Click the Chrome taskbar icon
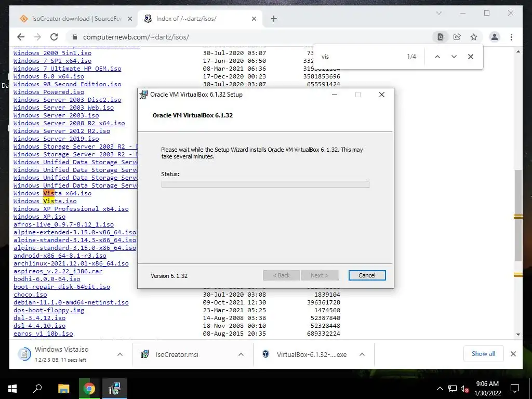Viewport: 532px width, 399px height. pyautogui.click(x=89, y=389)
